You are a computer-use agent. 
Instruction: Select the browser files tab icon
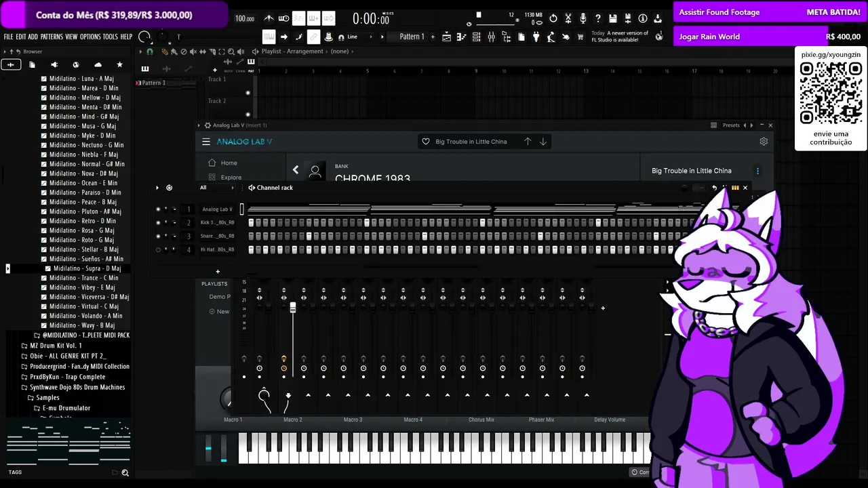click(x=32, y=64)
